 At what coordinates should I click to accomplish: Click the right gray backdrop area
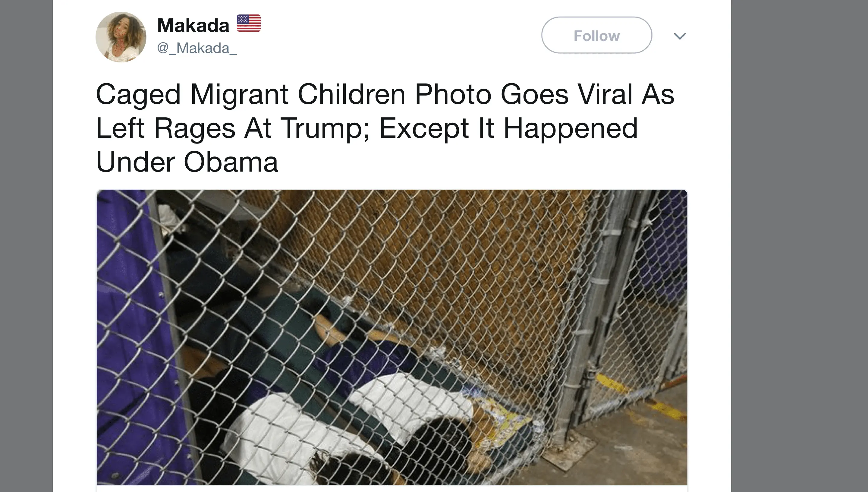(799, 246)
